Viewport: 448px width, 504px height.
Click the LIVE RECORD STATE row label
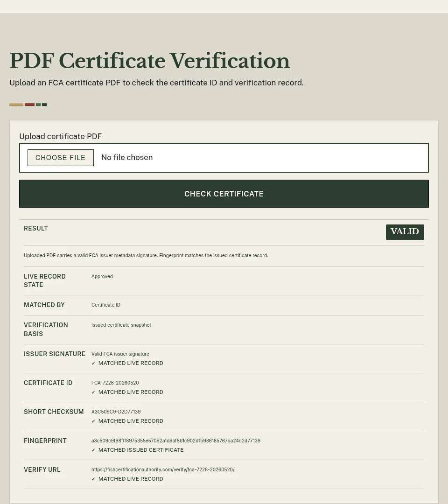point(45,280)
